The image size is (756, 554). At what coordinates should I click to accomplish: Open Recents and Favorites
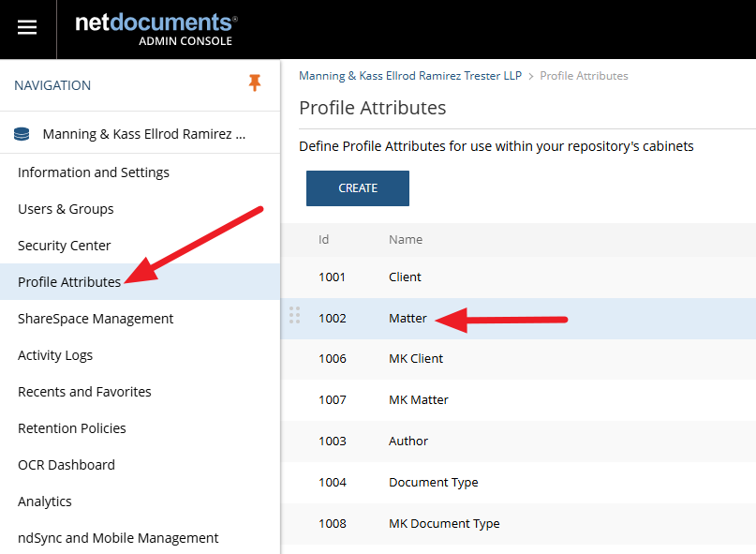tap(84, 392)
